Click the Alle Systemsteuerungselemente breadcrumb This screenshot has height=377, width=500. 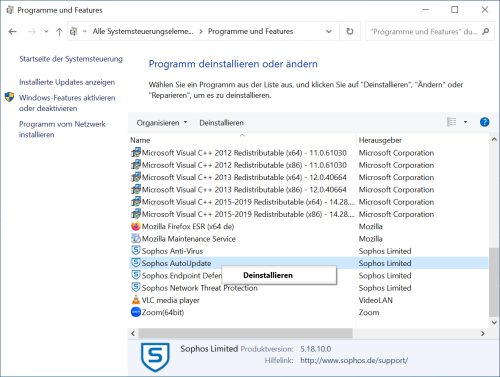(x=143, y=31)
